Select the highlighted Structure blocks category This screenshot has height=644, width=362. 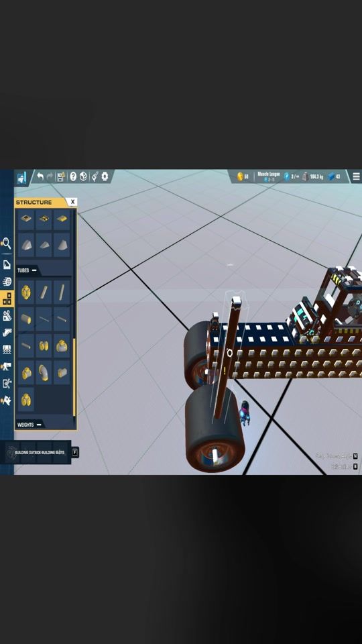[x=7, y=299]
